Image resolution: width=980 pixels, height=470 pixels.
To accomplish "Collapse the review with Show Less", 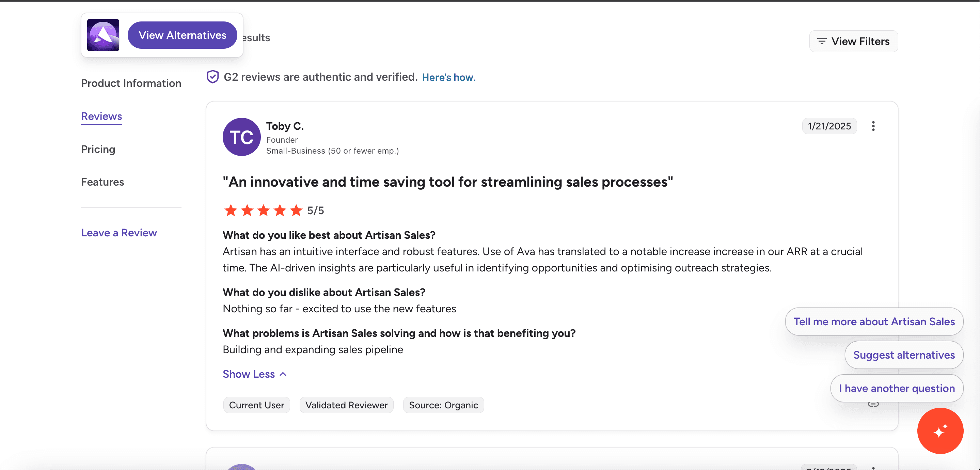I will point(254,374).
